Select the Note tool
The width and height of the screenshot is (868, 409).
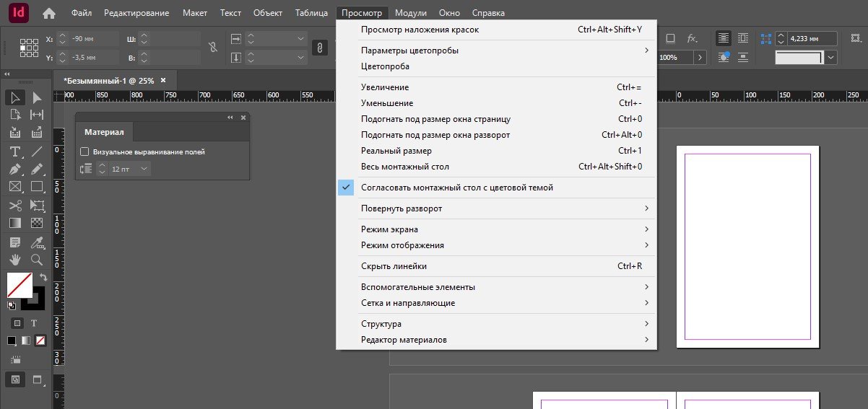click(15, 242)
